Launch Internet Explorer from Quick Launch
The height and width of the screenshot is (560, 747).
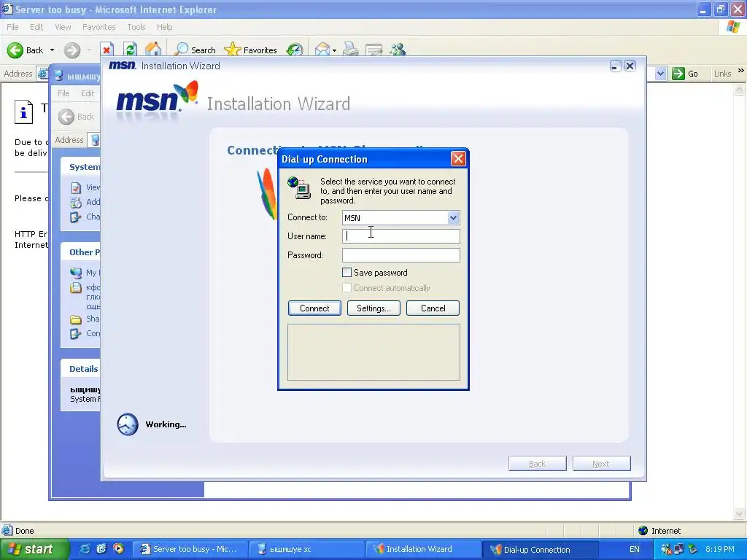[x=85, y=549]
